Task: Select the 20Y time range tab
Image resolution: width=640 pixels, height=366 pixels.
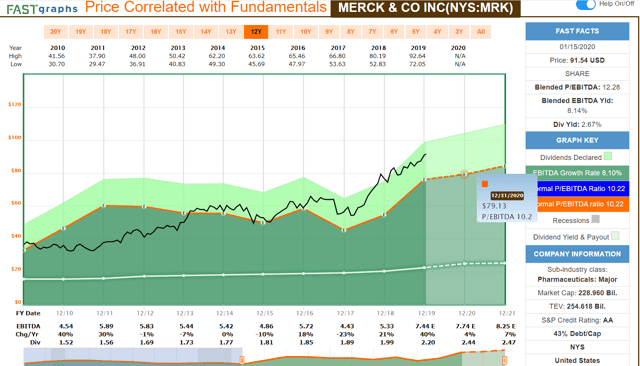Action: (56, 32)
